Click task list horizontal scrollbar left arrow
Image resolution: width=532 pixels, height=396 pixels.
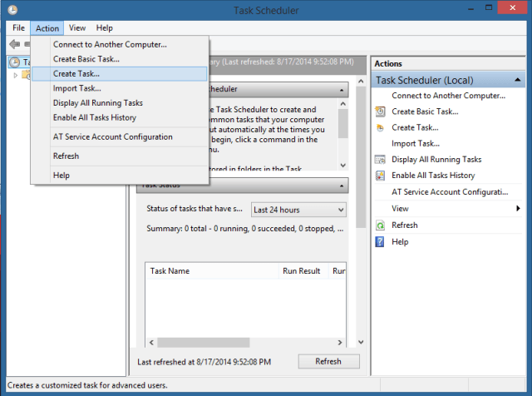pyautogui.click(x=151, y=343)
